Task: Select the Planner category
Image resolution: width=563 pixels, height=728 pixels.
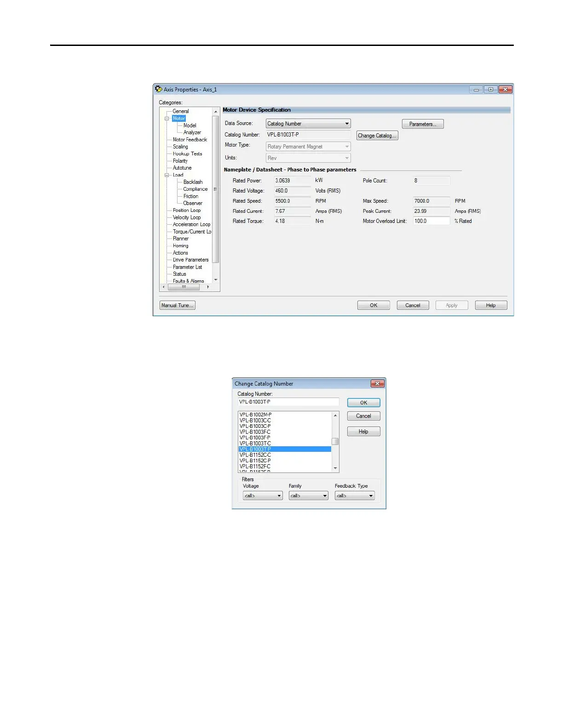Action: pos(180,239)
